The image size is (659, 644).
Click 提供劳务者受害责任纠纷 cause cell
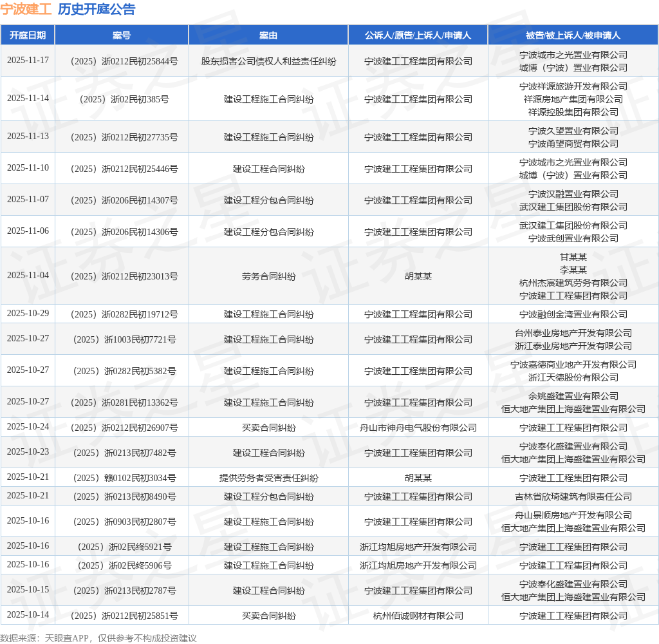click(x=268, y=478)
